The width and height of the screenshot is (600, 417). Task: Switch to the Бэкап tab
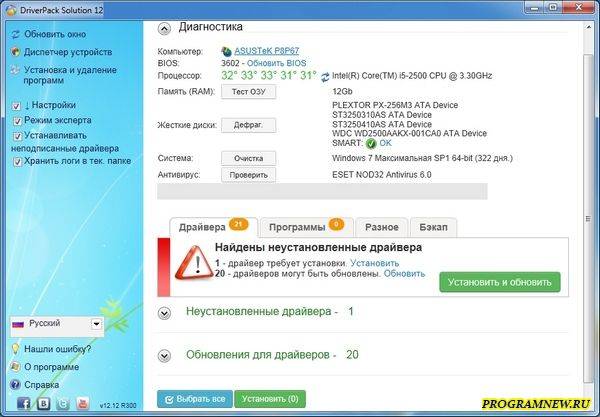pos(433,227)
